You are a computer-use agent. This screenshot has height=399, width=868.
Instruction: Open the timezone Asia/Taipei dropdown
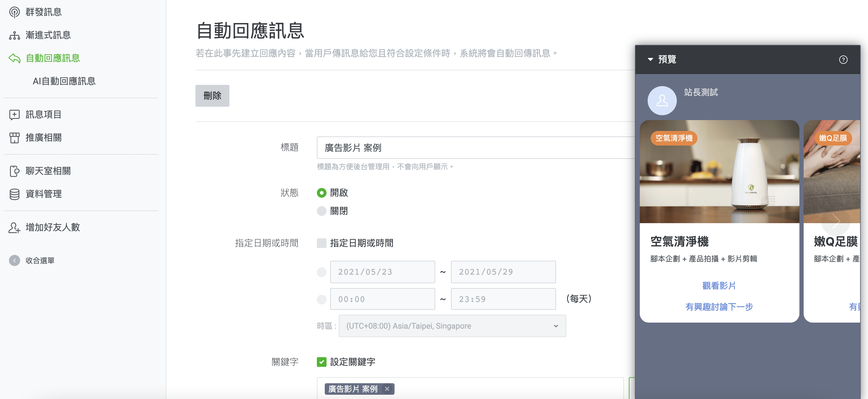452,326
